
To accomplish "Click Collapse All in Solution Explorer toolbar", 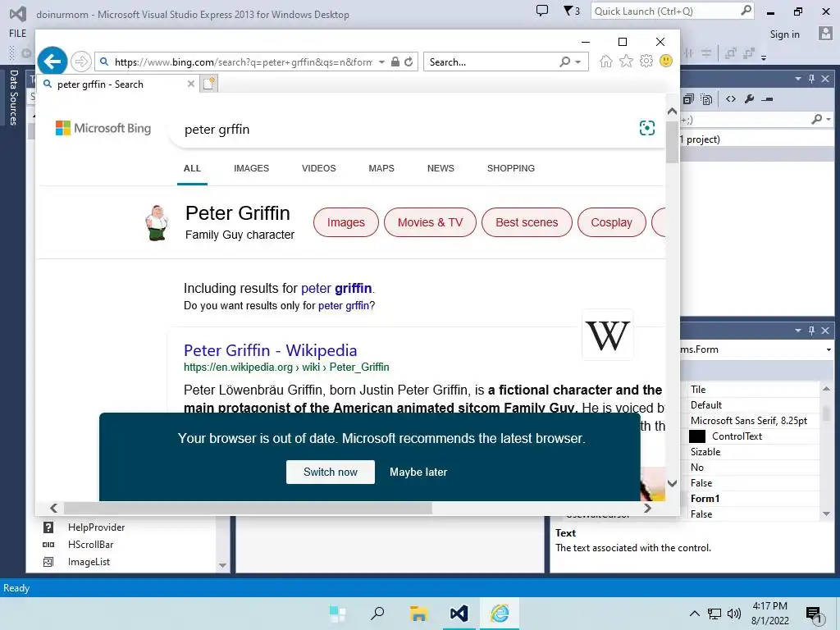I will coord(688,99).
